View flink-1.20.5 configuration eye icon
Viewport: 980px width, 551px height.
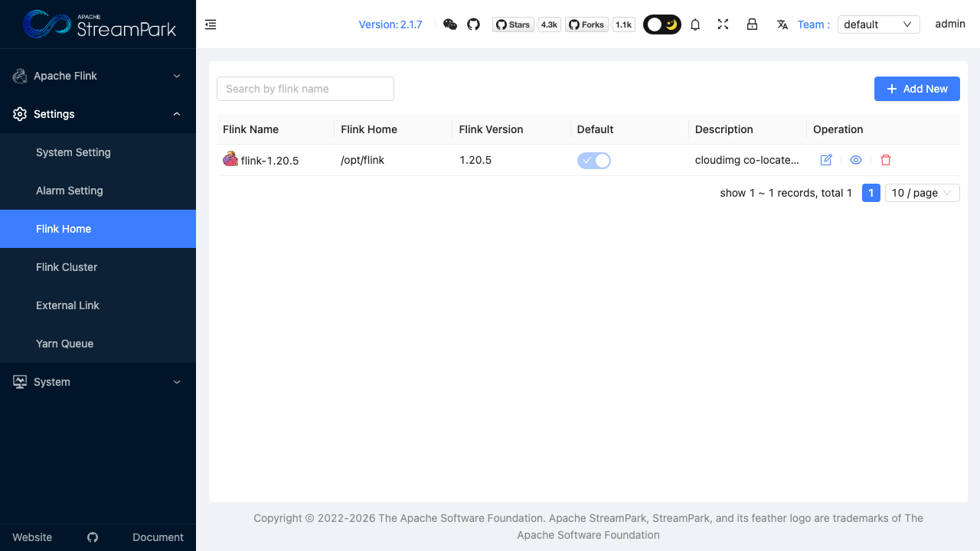click(856, 160)
